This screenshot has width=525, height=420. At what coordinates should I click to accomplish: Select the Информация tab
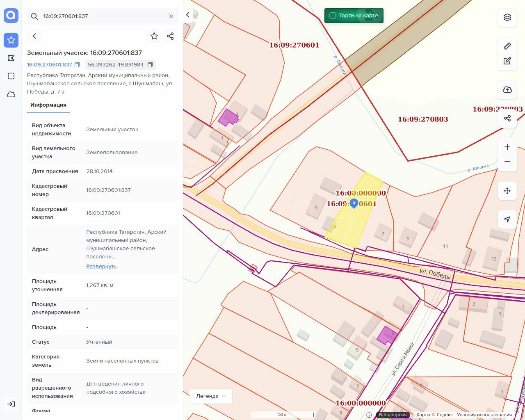click(x=48, y=105)
